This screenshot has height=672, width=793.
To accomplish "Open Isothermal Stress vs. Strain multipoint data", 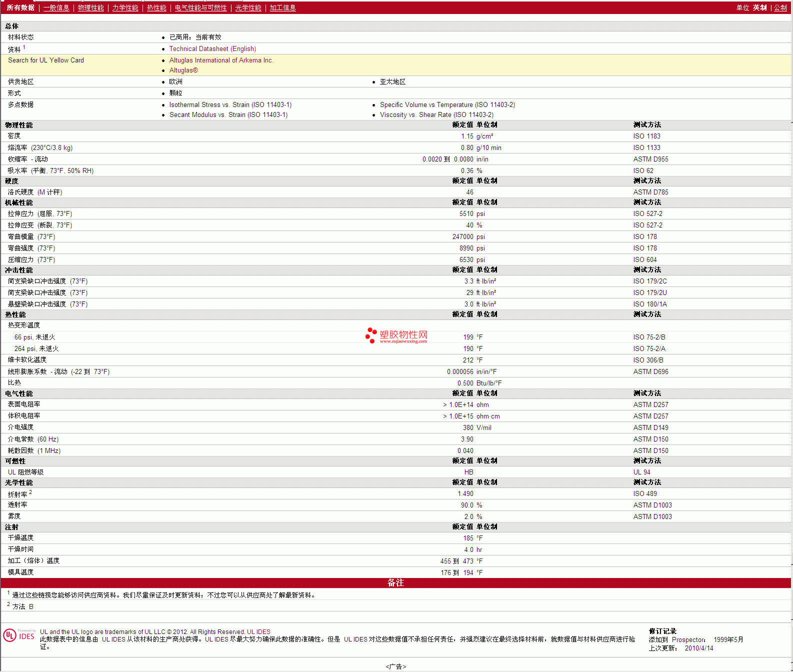I will tap(230, 105).
